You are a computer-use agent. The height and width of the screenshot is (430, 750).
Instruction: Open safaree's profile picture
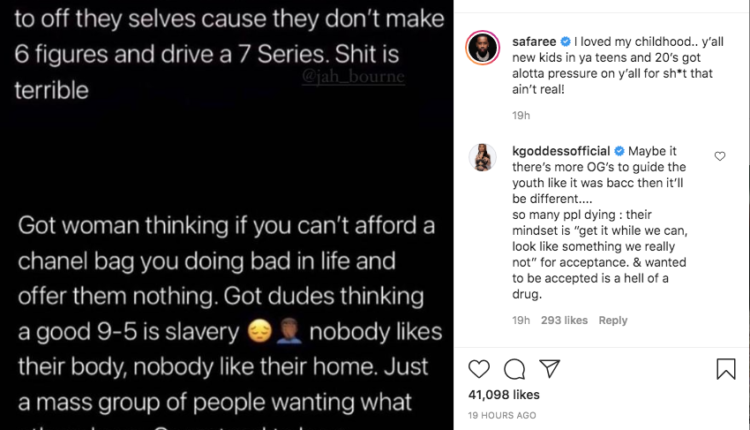click(x=483, y=48)
